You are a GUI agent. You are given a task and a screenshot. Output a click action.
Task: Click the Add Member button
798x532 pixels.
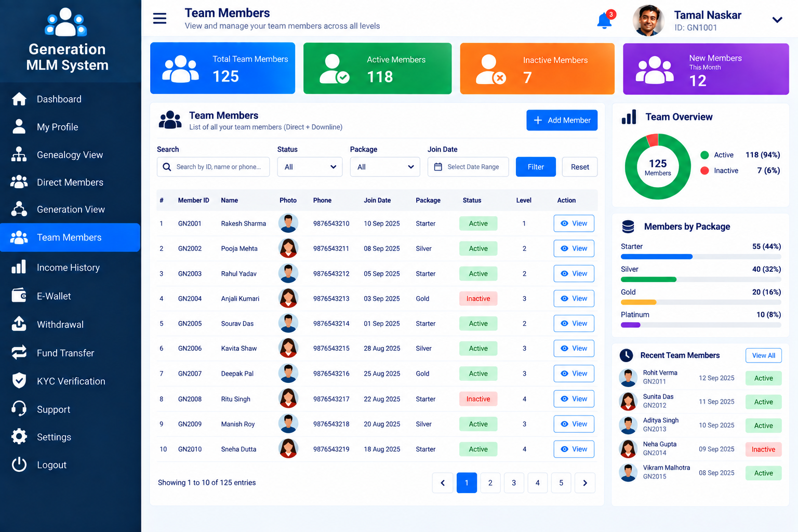562,120
